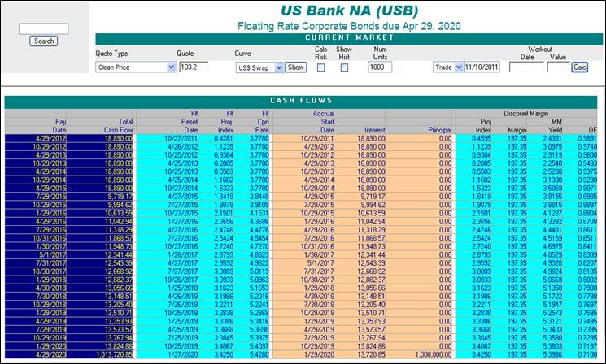Screen dimensions: 606x364
Task: Click total cash flow 9,719.17
Action: click(100, 197)
